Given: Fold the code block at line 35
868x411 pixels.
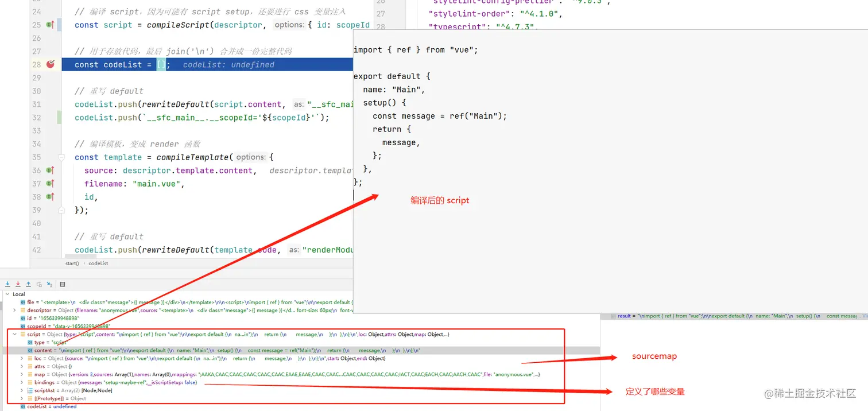Looking at the screenshot, I should pyautogui.click(x=61, y=157).
